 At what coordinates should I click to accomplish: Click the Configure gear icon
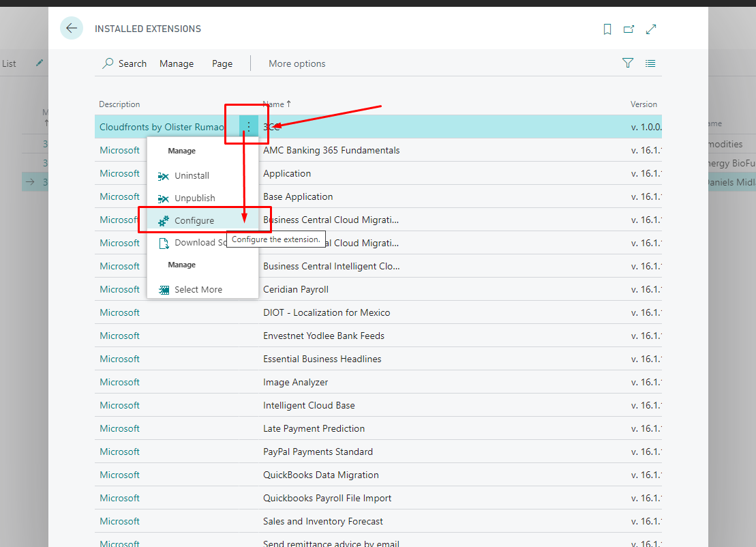(164, 220)
